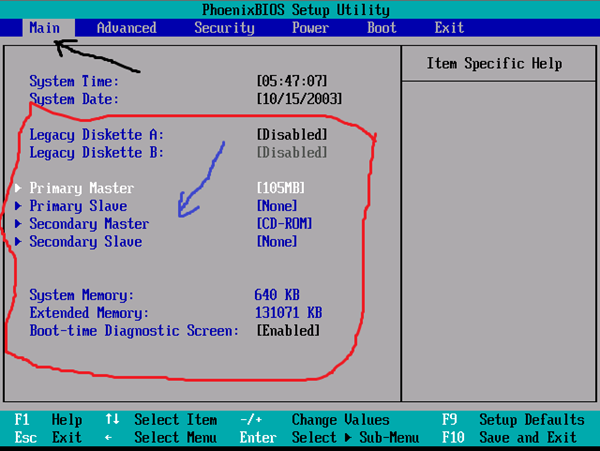600x451 pixels.
Task: Click the Enter Select Sub-Menu hint
Action: pos(329,438)
